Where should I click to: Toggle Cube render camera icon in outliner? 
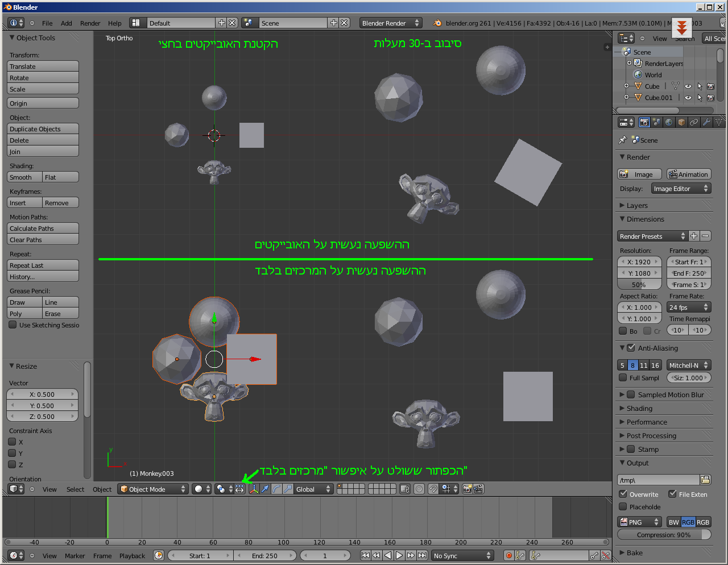click(x=710, y=86)
